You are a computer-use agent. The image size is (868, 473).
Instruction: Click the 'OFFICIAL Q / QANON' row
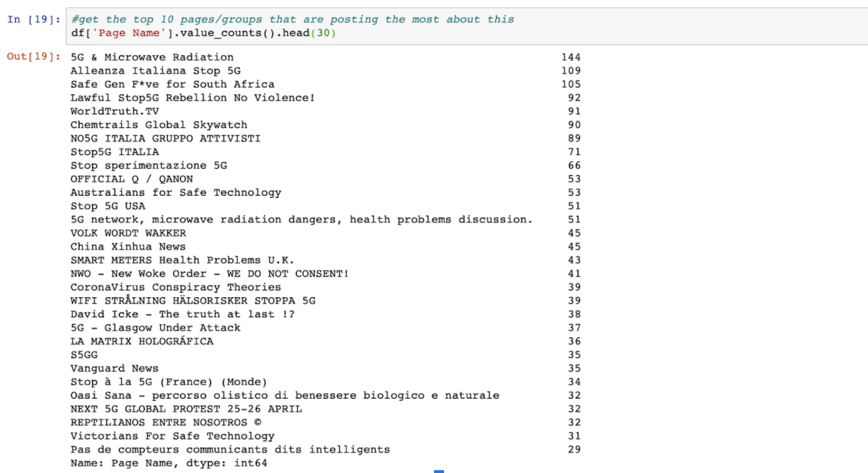[x=131, y=179]
